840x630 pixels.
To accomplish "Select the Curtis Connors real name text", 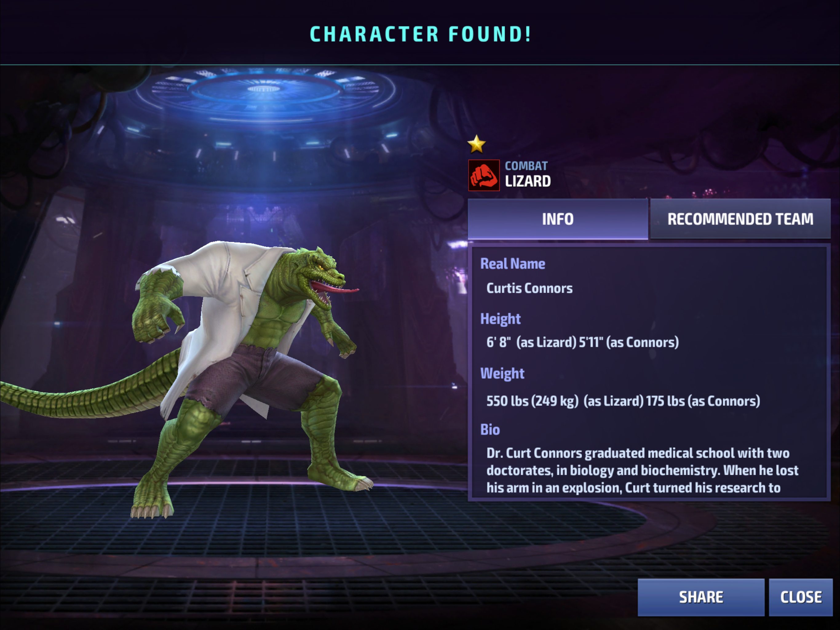I will [529, 288].
